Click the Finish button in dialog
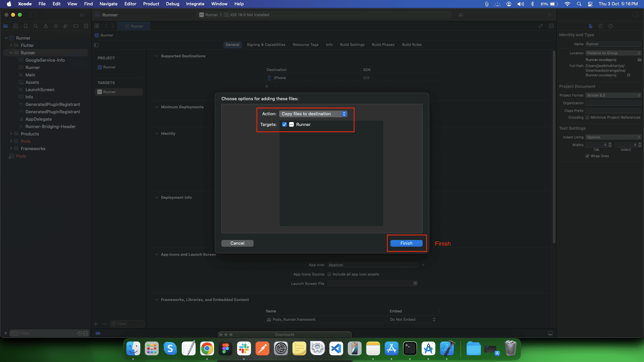Image resolution: width=644 pixels, height=362 pixels. 406,243
